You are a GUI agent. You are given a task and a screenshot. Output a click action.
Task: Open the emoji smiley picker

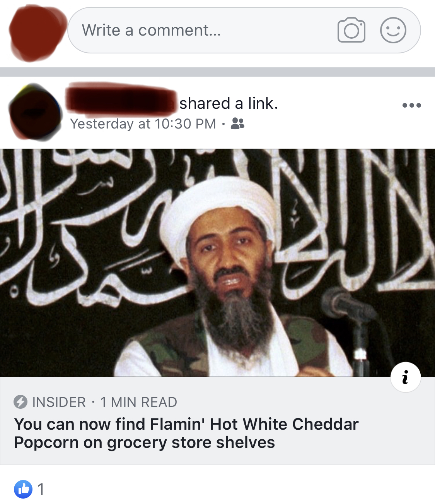[393, 30]
